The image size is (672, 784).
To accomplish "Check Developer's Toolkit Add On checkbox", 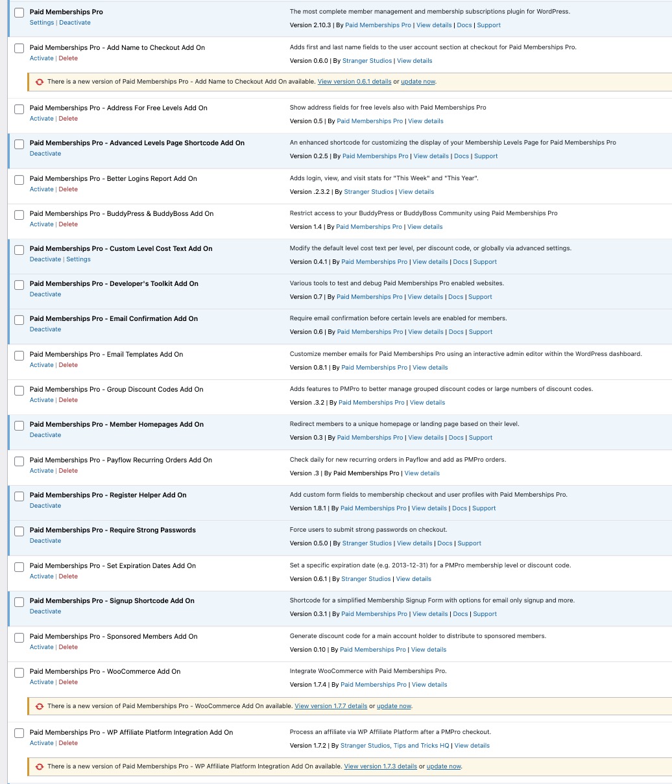I will (19, 285).
